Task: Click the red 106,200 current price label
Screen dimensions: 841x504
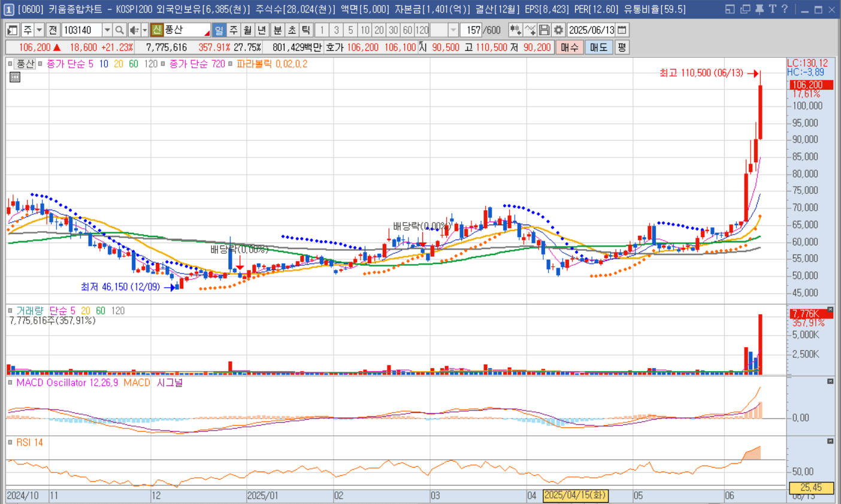Action: pyautogui.click(x=810, y=85)
